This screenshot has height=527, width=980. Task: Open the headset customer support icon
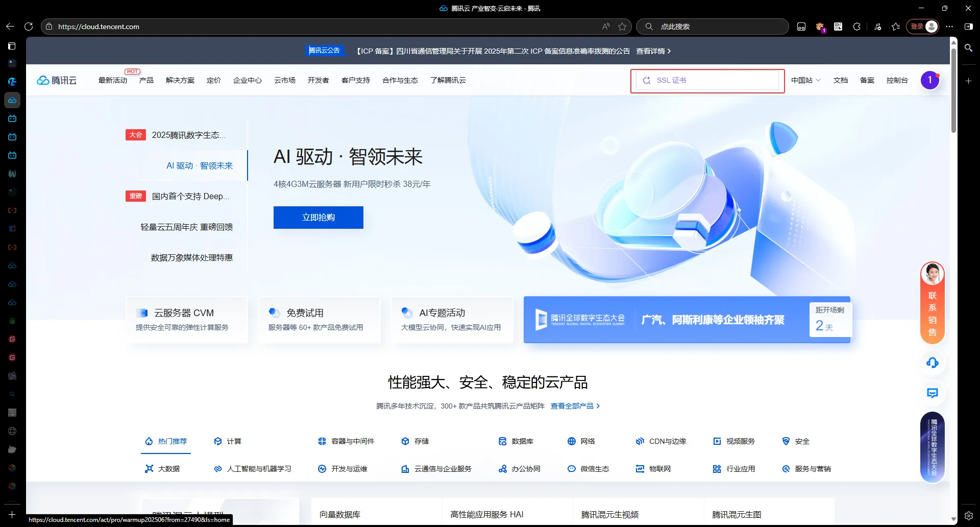click(932, 363)
